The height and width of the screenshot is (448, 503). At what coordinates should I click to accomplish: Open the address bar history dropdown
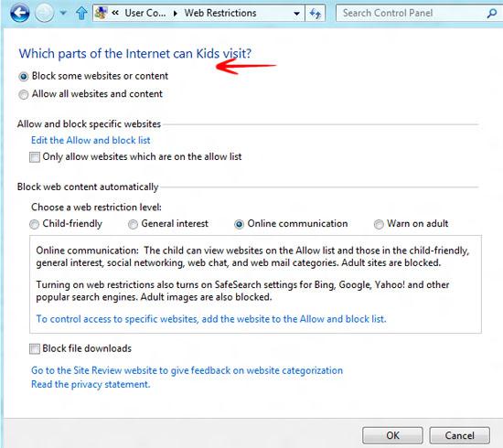[x=296, y=14]
